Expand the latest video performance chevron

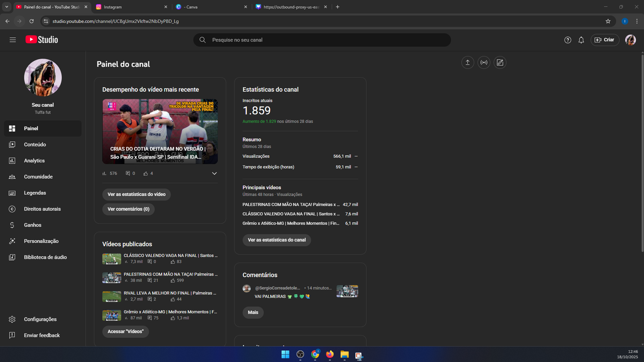(214, 173)
